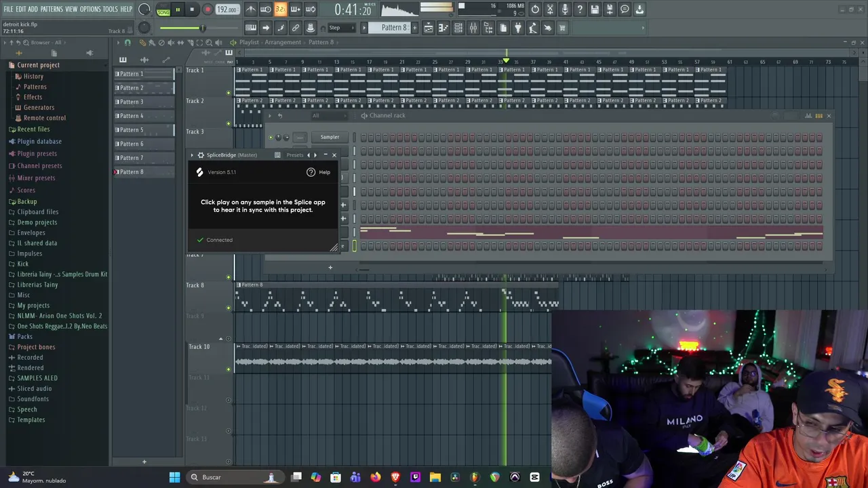
Task: Expand the Plugin database folder
Action: [39, 142]
